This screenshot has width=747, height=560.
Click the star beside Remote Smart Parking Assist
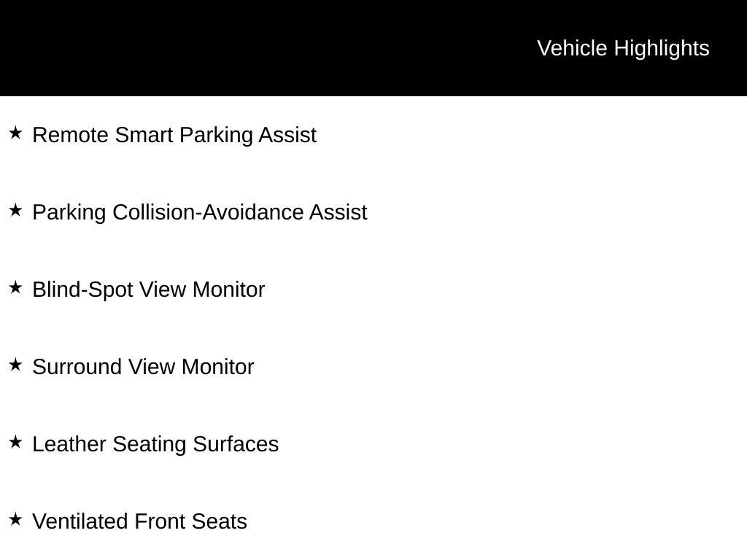click(15, 133)
